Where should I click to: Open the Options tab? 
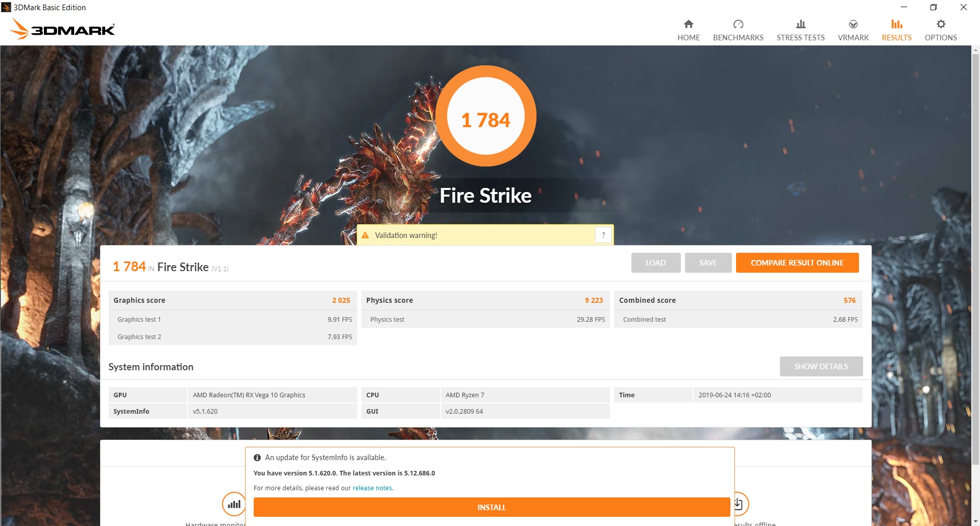(941, 31)
